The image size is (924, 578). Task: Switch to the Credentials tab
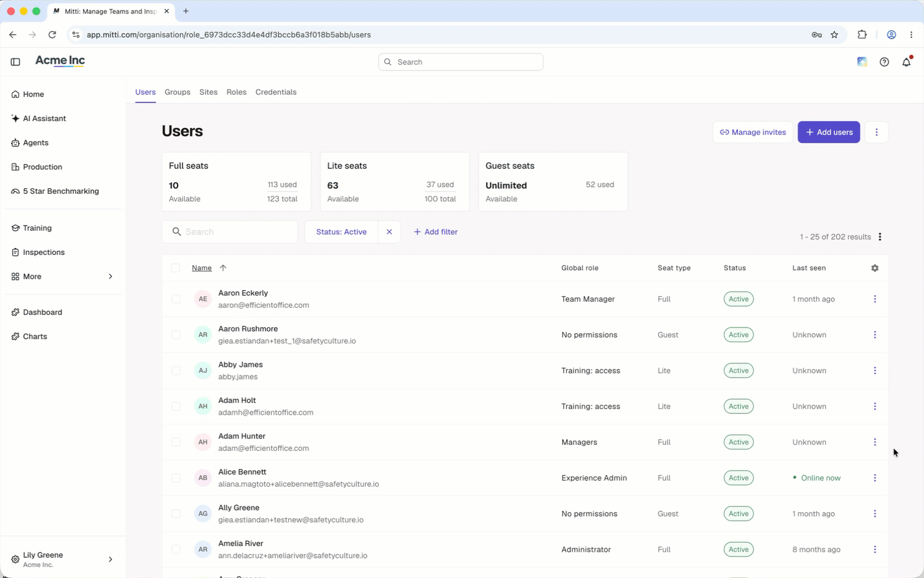click(x=276, y=92)
